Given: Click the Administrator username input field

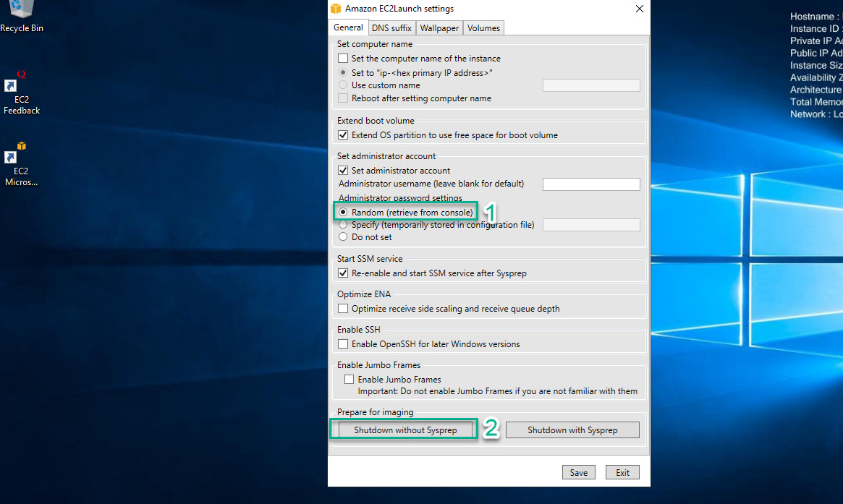Looking at the screenshot, I should 591,184.
